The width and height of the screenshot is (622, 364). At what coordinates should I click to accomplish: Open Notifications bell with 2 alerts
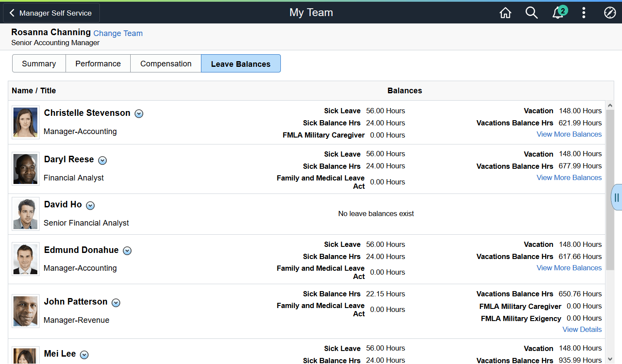click(559, 13)
